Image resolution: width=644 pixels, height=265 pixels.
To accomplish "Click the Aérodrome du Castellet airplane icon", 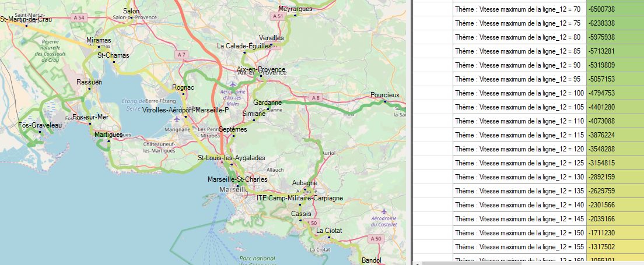I will [x=384, y=211].
